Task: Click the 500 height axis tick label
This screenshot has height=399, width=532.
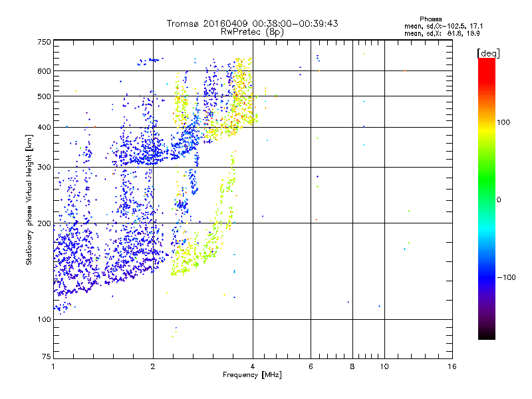Action: pyautogui.click(x=44, y=96)
